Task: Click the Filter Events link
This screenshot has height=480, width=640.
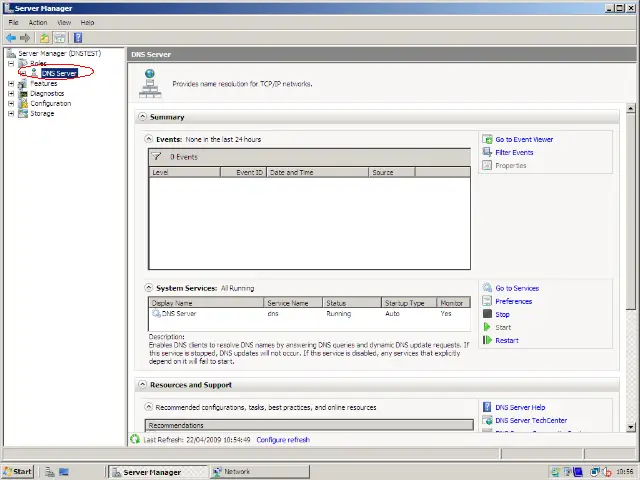Action: point(514,152)
